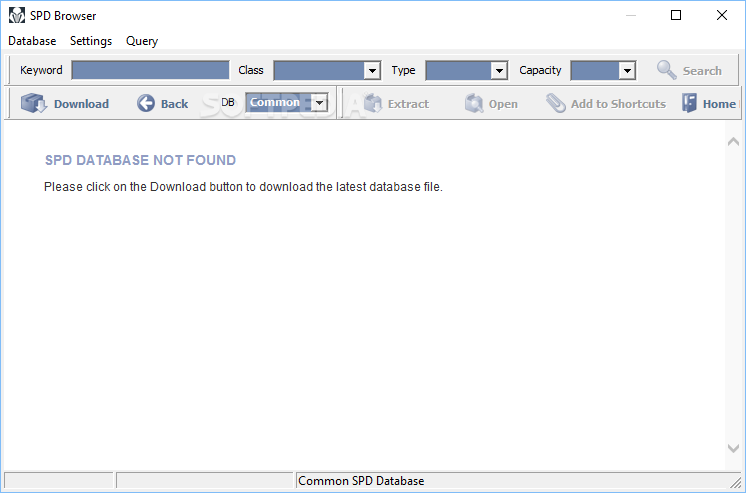Expand the Type dropdown
The width and height of the screenshot is (746, 493).
click(x=499, y=70)
